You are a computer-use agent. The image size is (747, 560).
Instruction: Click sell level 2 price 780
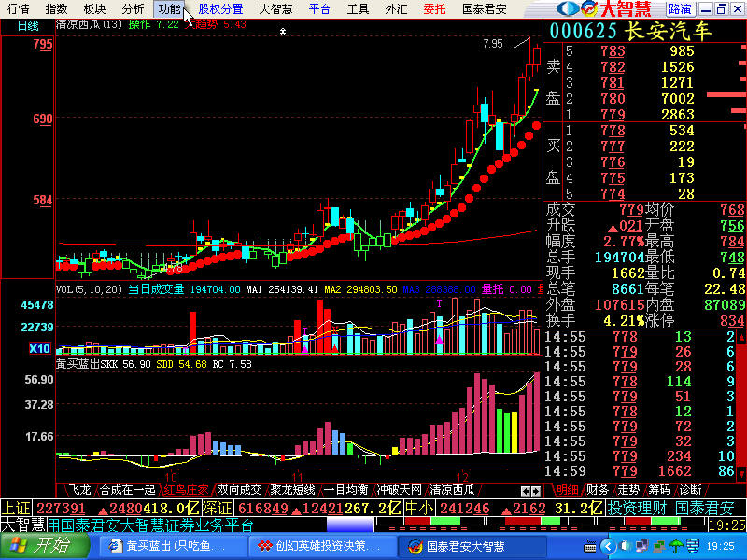[x=613, y=99]
